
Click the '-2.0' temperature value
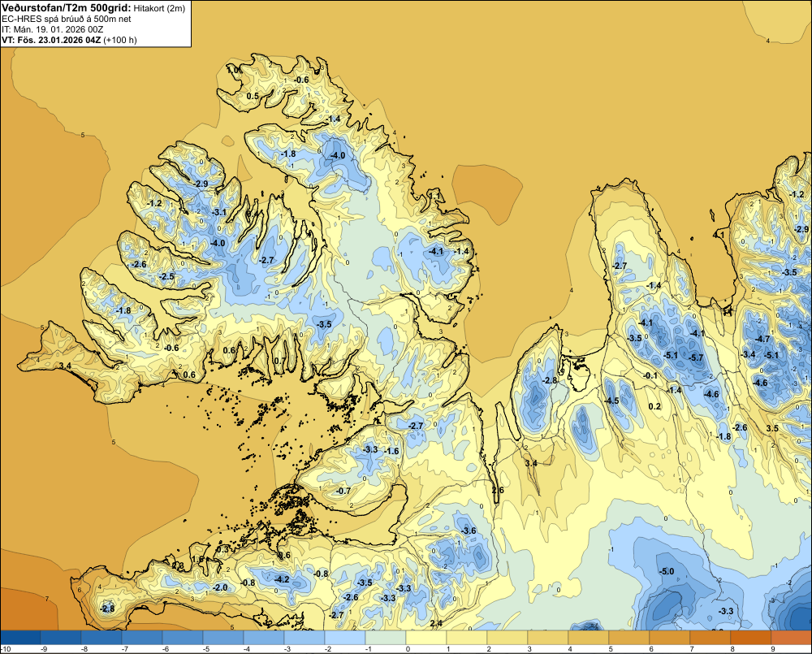[x=221, y=587]
